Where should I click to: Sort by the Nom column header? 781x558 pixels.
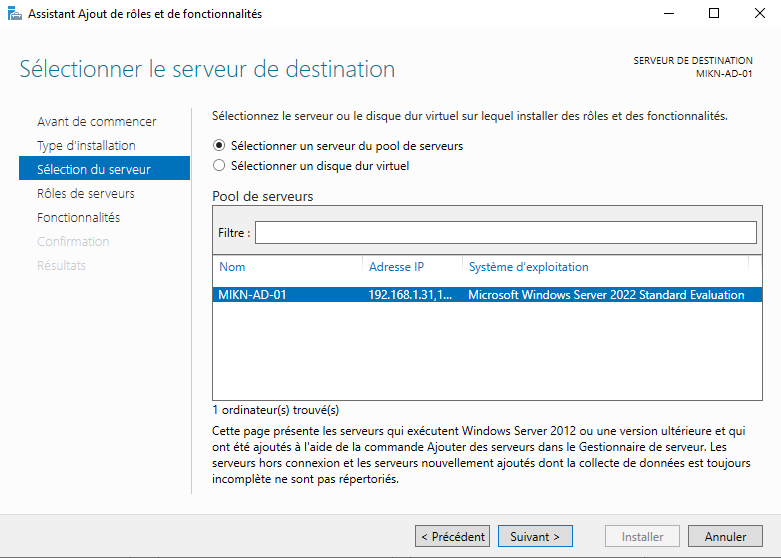click(232, 267)
